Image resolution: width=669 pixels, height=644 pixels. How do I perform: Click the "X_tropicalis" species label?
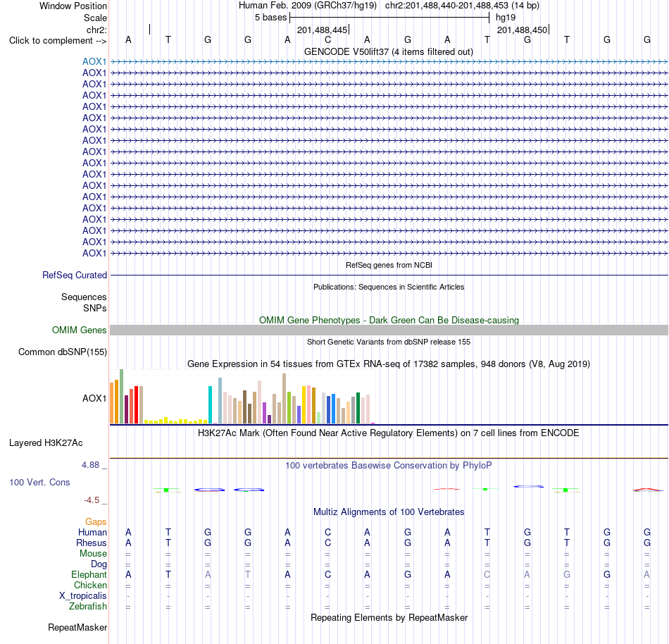pos(83,596)
